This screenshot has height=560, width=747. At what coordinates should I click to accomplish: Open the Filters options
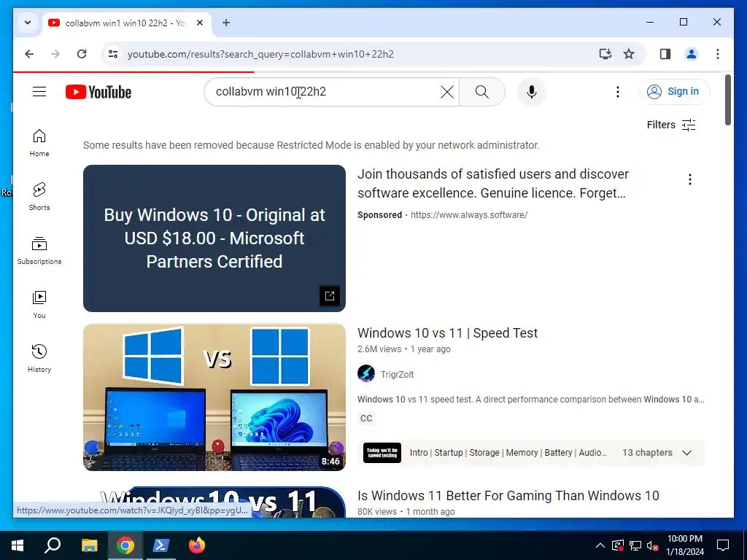(671, 125)
